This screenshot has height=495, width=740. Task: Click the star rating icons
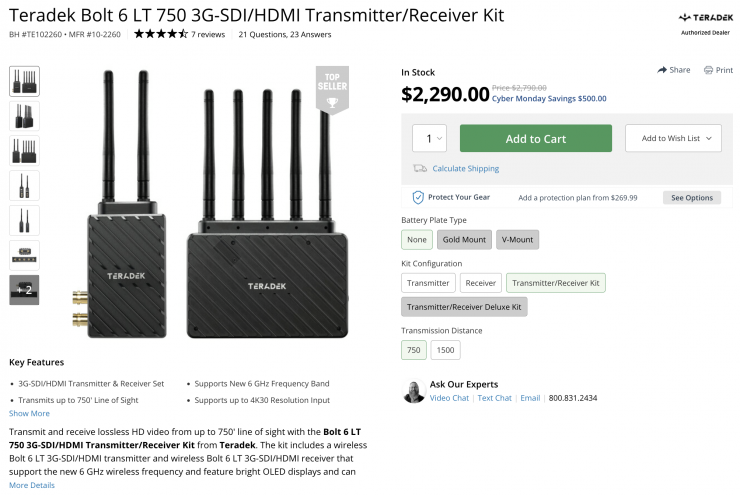[x=160, y=34]
